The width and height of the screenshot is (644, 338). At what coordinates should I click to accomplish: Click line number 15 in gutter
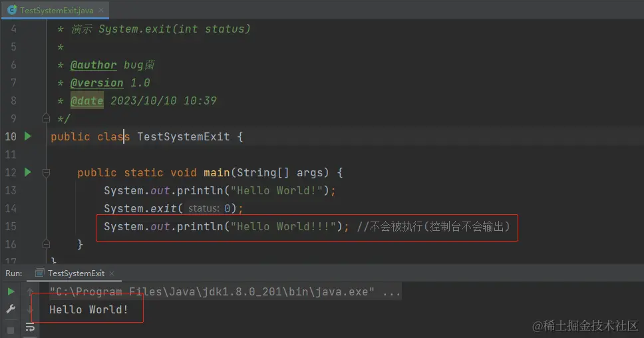pyautogui.click(x=11, y=227)
